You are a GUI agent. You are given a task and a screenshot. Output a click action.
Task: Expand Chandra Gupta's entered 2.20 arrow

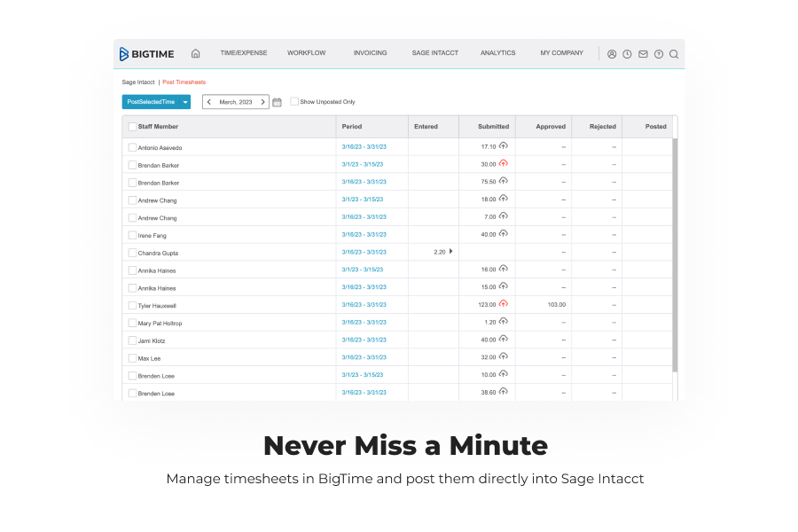(450, 252)
